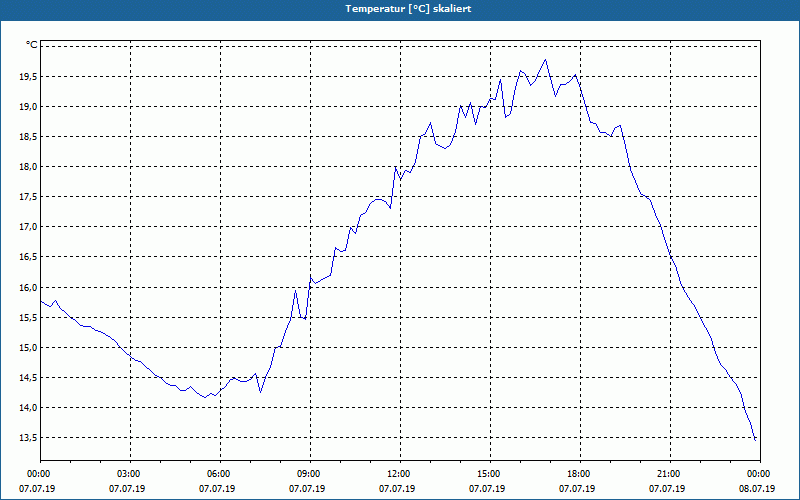Pick the '17,0' y-axis label

pos(28,227)
